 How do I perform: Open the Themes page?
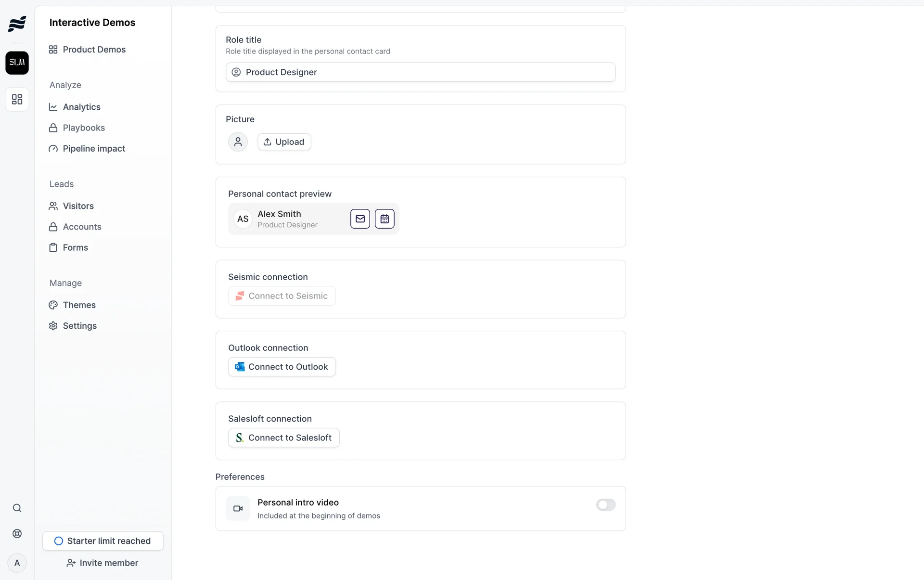point(79,305)
